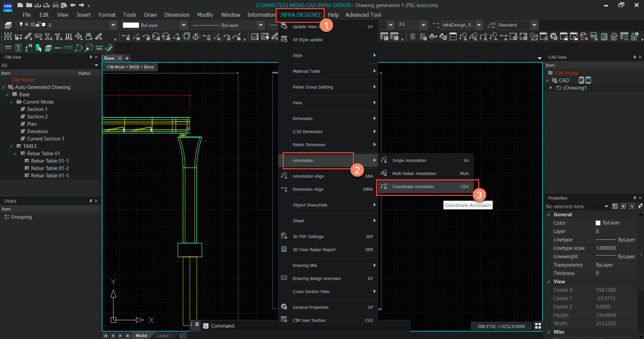Viewport: 644px width, 339px height.
Task: Open the layer selection dropdown
Action: 113,25
